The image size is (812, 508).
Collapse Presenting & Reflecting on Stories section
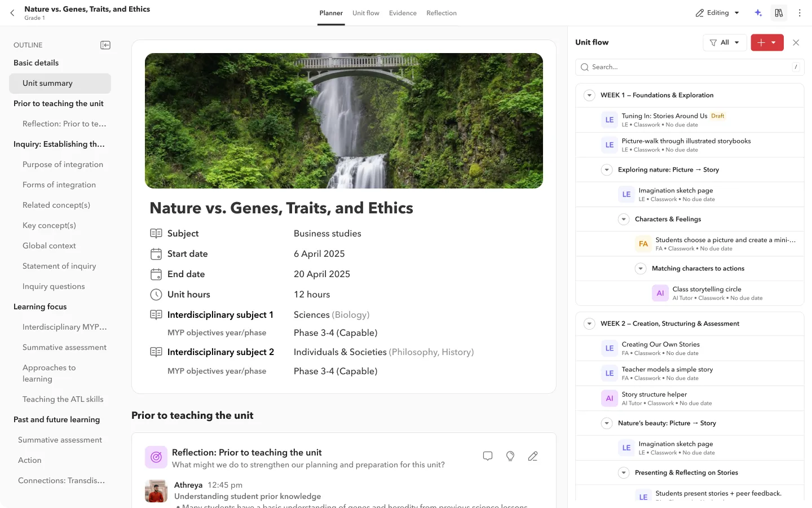[624, 473]
